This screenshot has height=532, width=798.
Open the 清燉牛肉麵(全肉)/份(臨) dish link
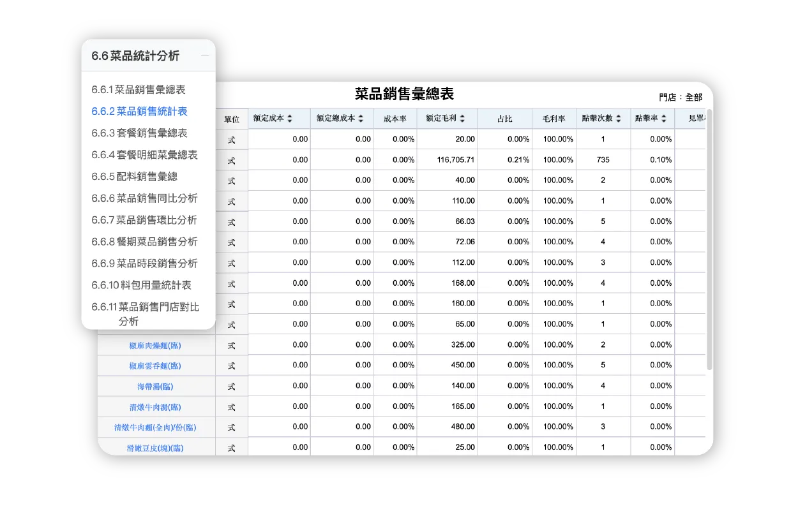(x=155, y=427)
